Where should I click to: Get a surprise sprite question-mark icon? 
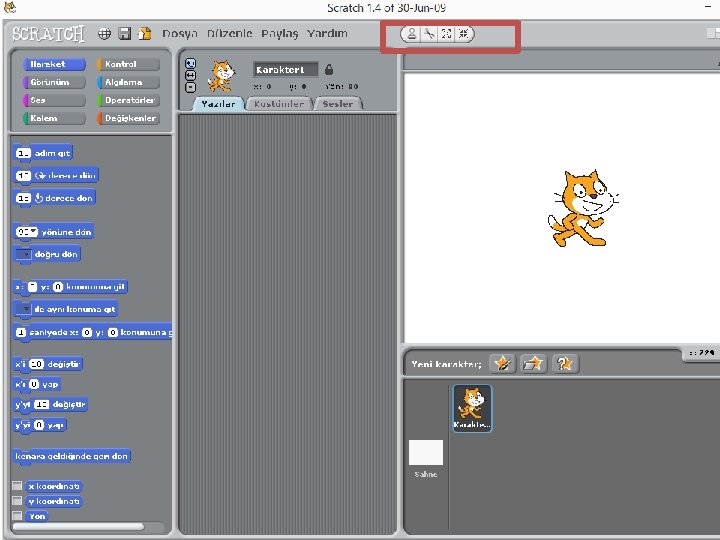point(564,364)
